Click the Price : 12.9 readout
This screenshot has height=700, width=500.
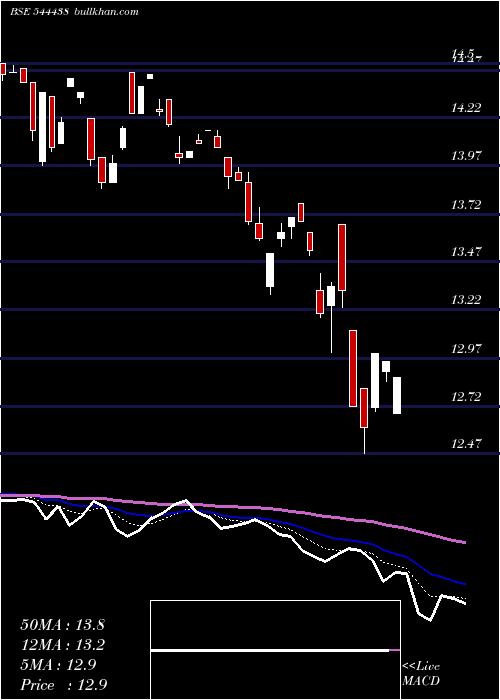coord(63,685)
